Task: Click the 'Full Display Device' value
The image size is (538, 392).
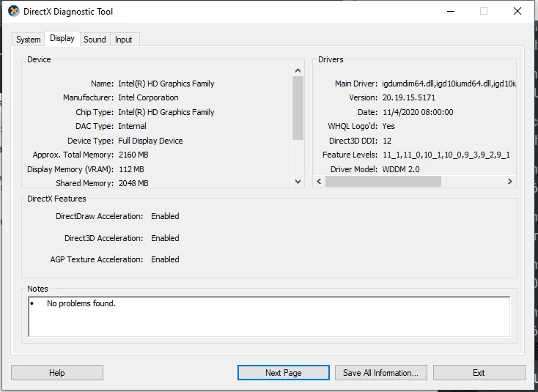Action: tap(150, 141)
